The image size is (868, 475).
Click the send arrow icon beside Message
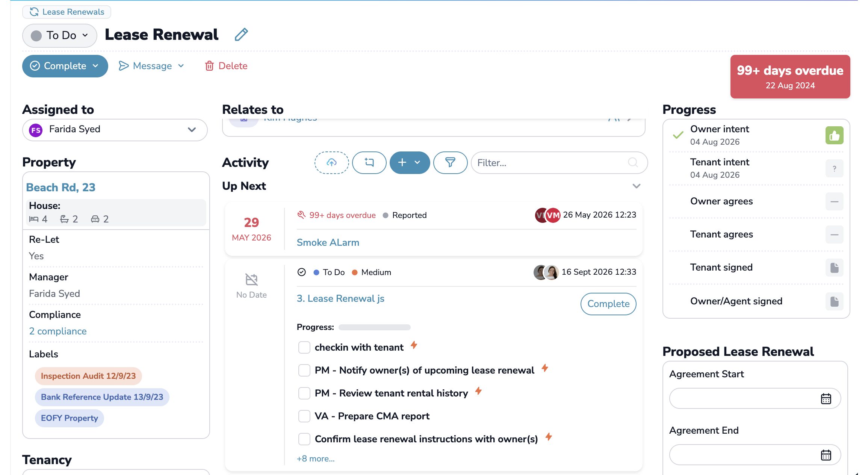click(x=124, y=66)
